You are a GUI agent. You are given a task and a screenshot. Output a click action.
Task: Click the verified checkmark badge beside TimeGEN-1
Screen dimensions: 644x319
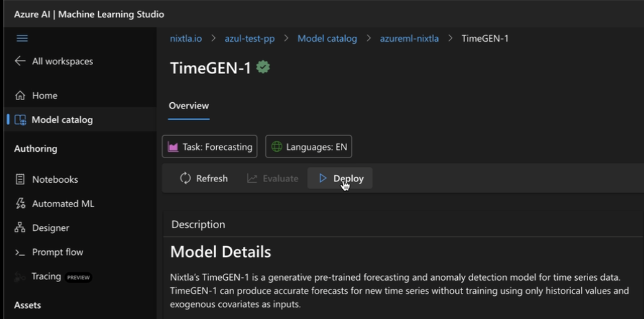[x=261, y=68]
